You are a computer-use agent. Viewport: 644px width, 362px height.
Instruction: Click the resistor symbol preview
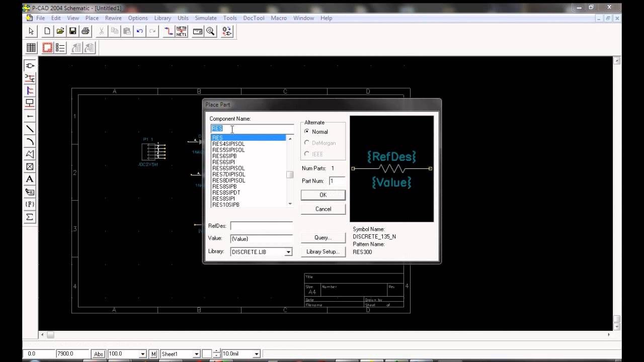coord(391,168)
